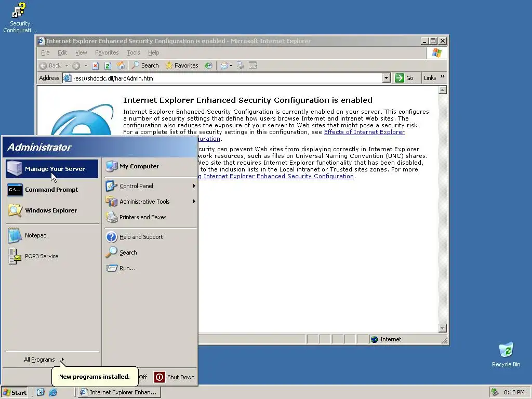Click the Go button
532x399 pixels.
tap(405, 78)
